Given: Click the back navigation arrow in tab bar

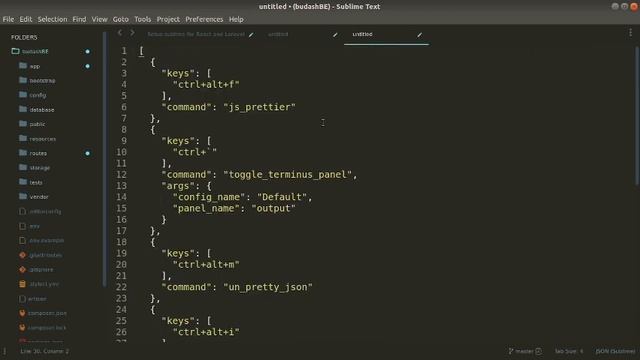Looking at the screenshot, I should pyautogui.click(x=120, y=33).
